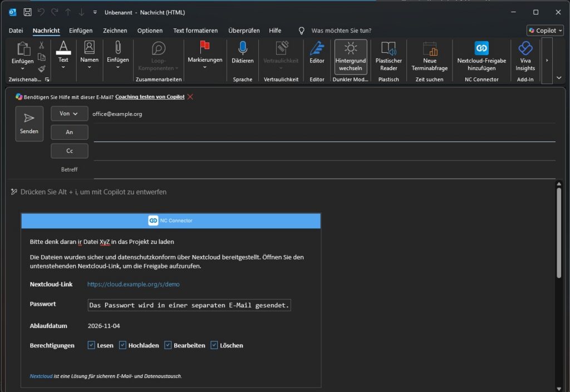Click the scrollbar up arrow
The image size is (570, 392).
pos(559,184)
